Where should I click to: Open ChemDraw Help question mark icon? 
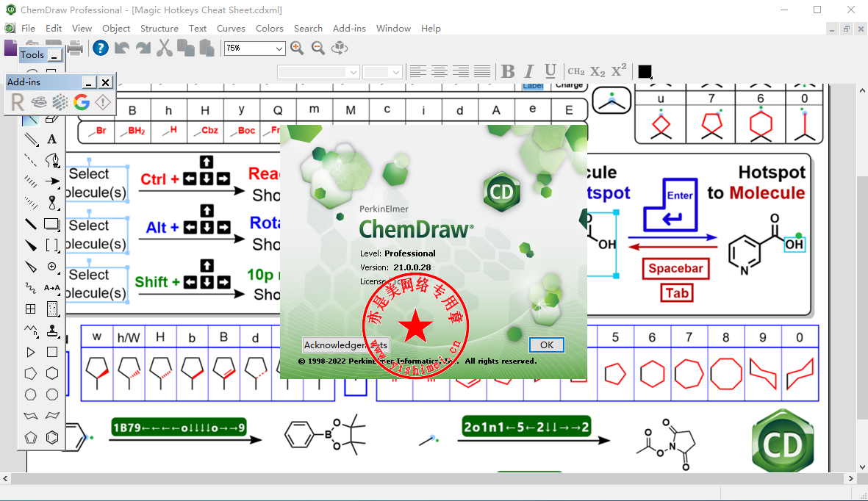(100, 48)
